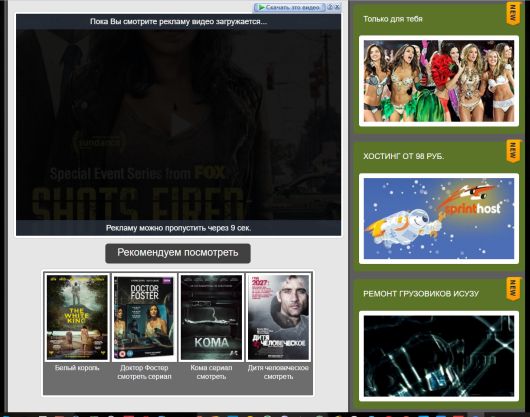Click the NEW ribbon on Isuzu ad

(x=513, y=289)
